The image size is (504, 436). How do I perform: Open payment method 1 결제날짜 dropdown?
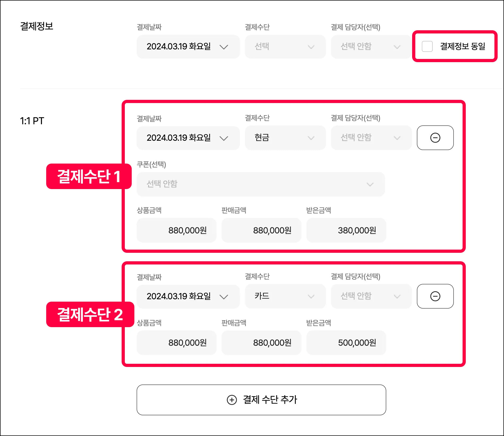pos(188,138)
